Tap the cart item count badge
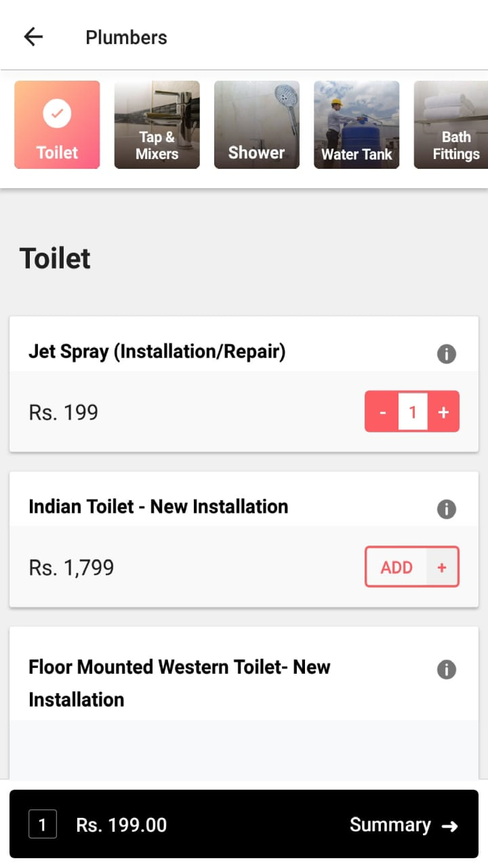488x868 pixels. 42,824
